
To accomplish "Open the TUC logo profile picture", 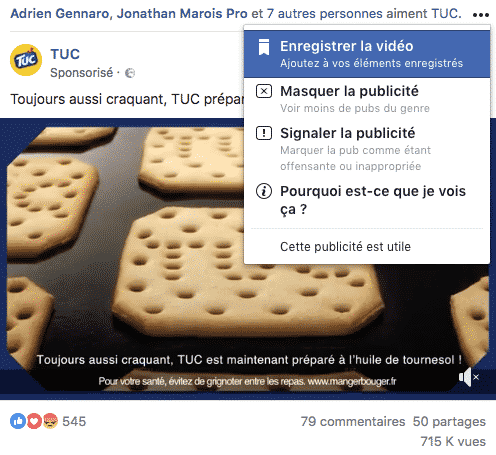I will 26,60.
